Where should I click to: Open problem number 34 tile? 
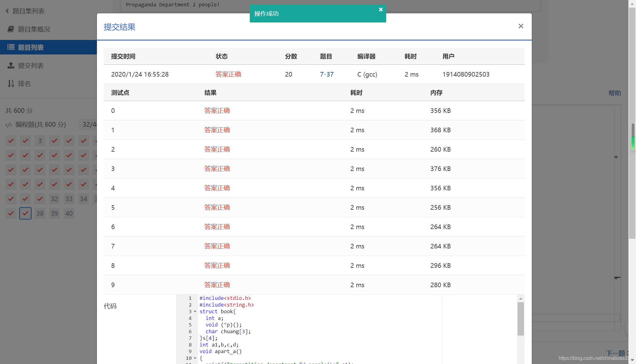click(84, 199)
